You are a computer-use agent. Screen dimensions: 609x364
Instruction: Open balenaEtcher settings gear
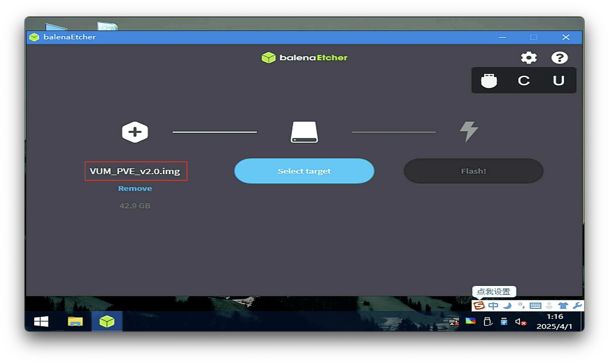click(x=529, y=58)
